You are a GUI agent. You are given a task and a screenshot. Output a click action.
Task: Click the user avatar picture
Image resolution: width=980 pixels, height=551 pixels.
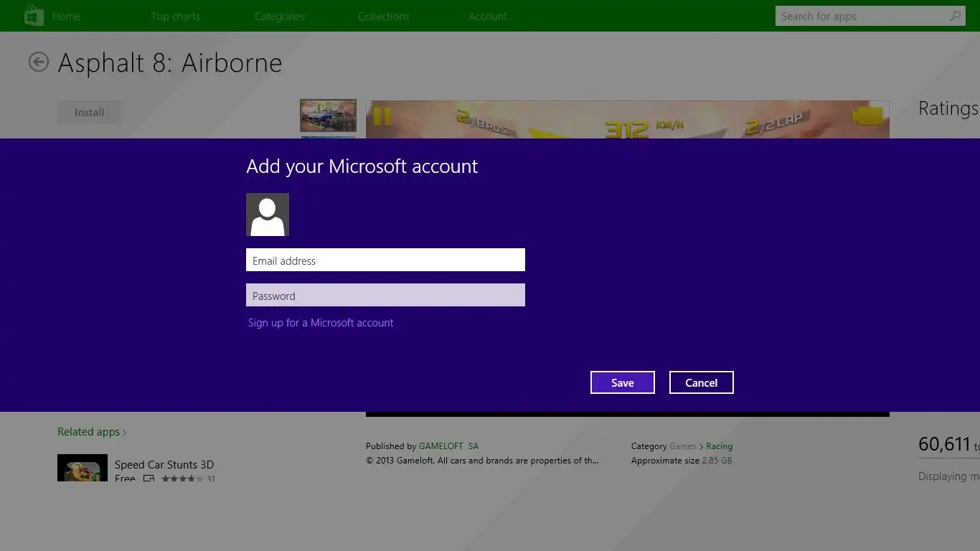pos(268,215)
